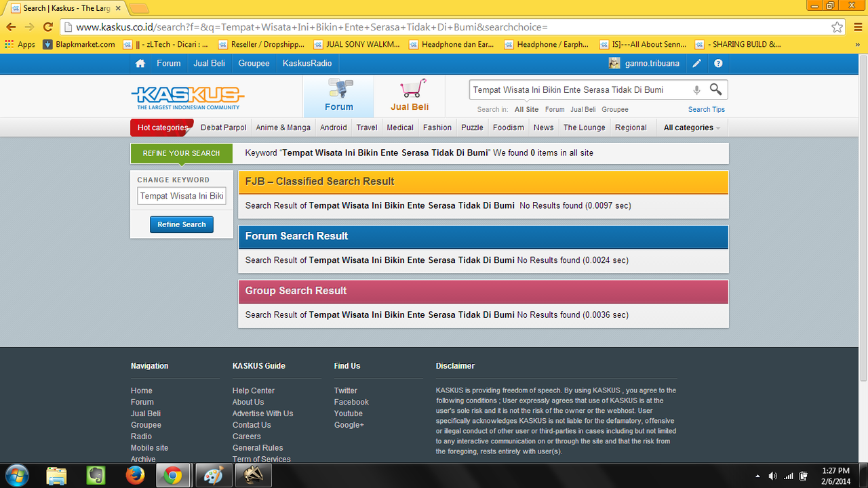Open the Help Center footer link
The image size is (868, 488).
click(x=254, y=390)
